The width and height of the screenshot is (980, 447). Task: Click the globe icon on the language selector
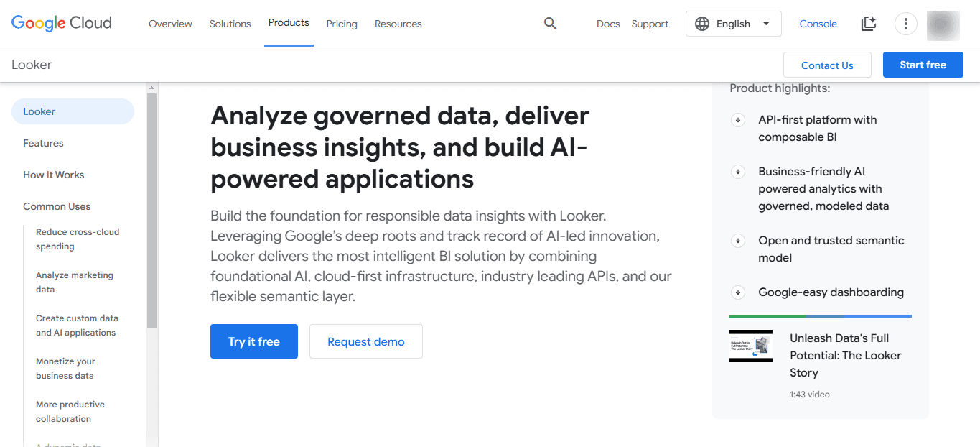click(701, 23)
